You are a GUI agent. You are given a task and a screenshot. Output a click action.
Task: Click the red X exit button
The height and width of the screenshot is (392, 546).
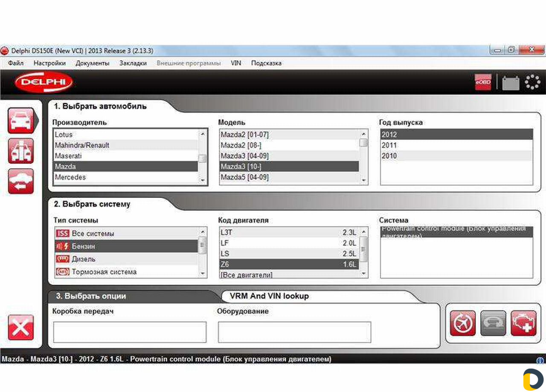(21, 327)
